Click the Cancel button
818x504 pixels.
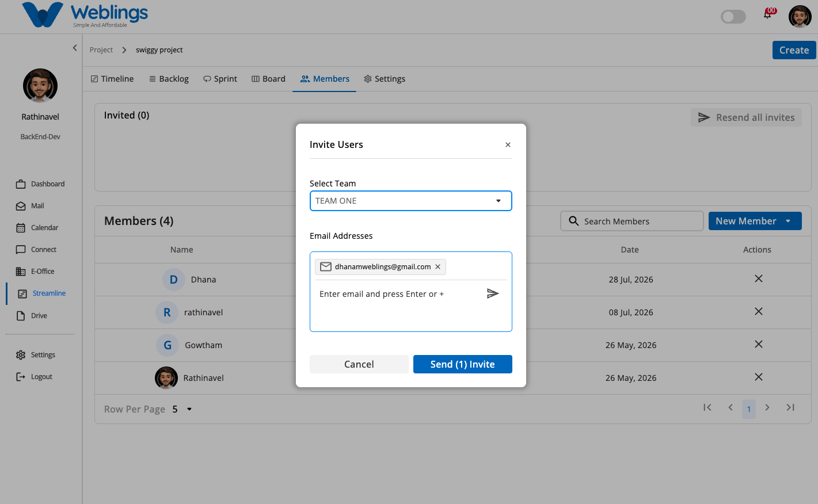[359, 364]
